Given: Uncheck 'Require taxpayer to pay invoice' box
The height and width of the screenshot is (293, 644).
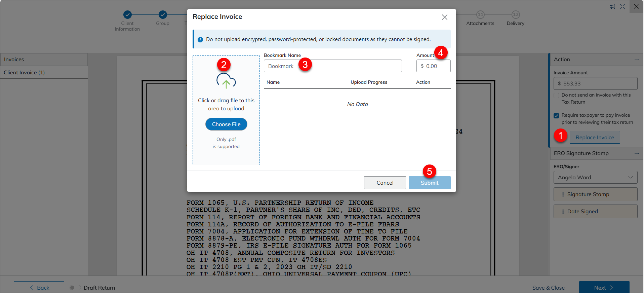Looking at the screenshot, I should click(556, 116).
